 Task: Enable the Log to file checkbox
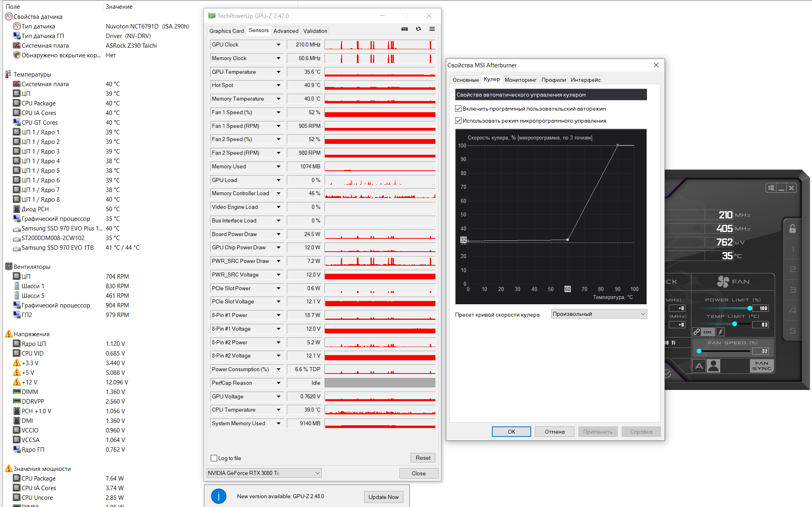point(214,458)
